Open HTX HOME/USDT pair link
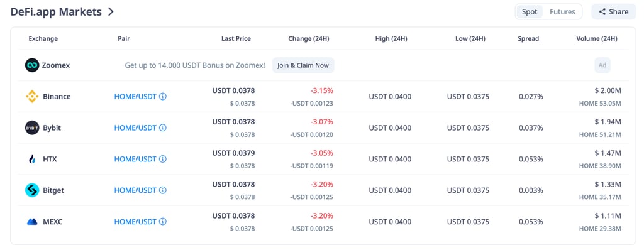644x250 pixels. coord(135,159)
